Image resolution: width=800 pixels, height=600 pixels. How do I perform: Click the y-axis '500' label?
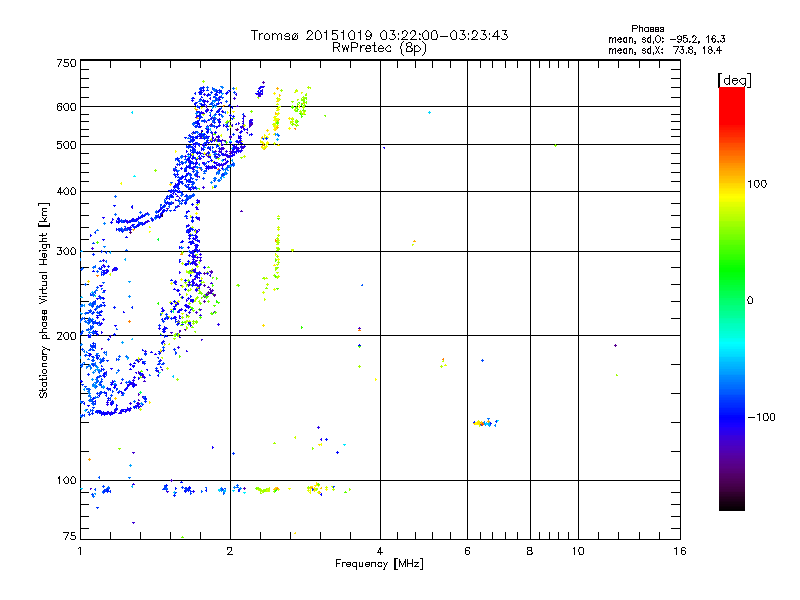coord(66,145)
